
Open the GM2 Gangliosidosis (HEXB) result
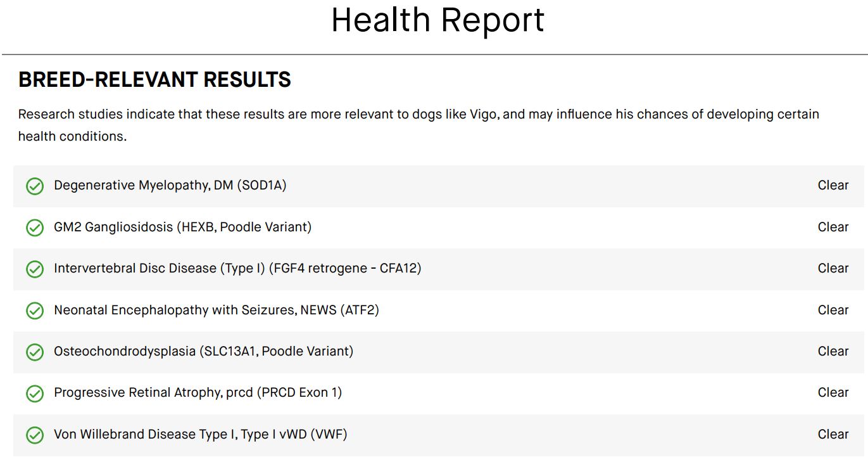pos(182,227)
